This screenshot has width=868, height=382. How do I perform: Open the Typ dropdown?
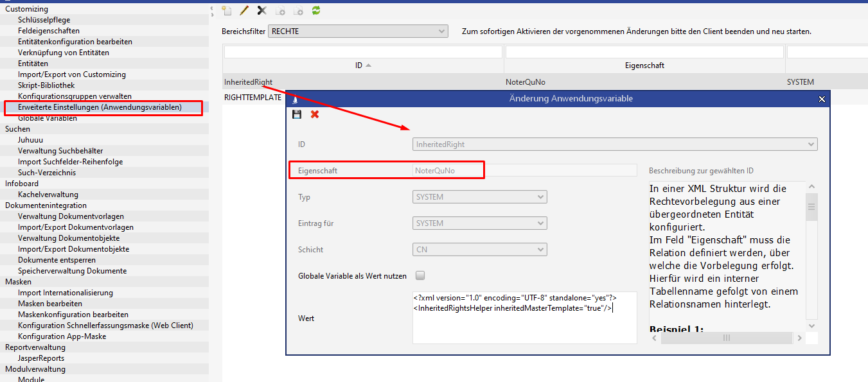(x=479, y=197)
